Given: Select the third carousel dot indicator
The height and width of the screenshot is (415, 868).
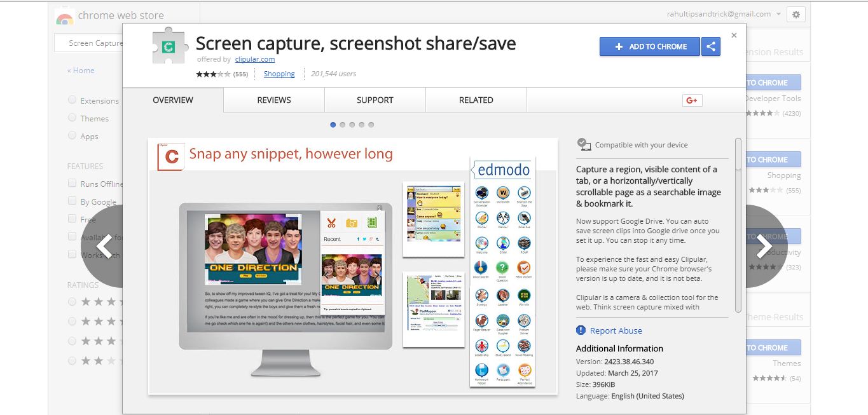Looking at the screenshot, I should point(352,125).
